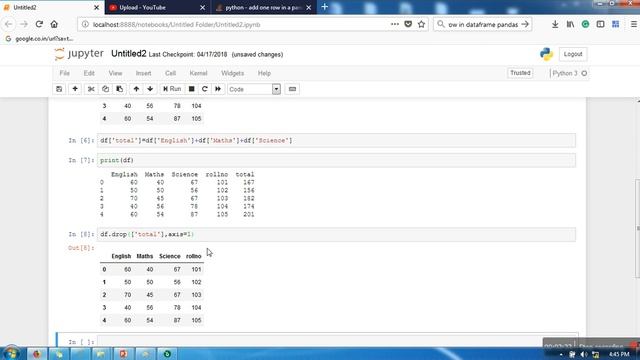Copy selected cells icon in Jupyter toolbar
This screenshot has height=360, width=640.
[105, 89]
